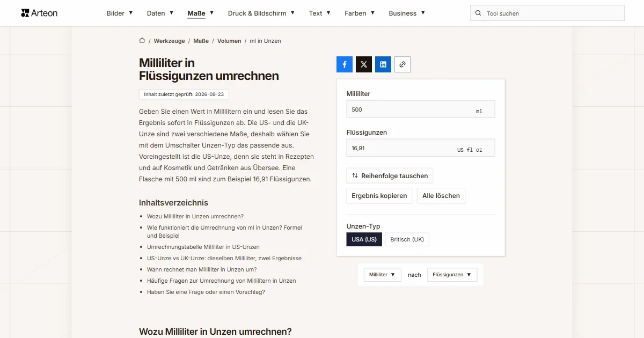
Task: Open the Druck & Bildschirm menu
Action: 261,13
